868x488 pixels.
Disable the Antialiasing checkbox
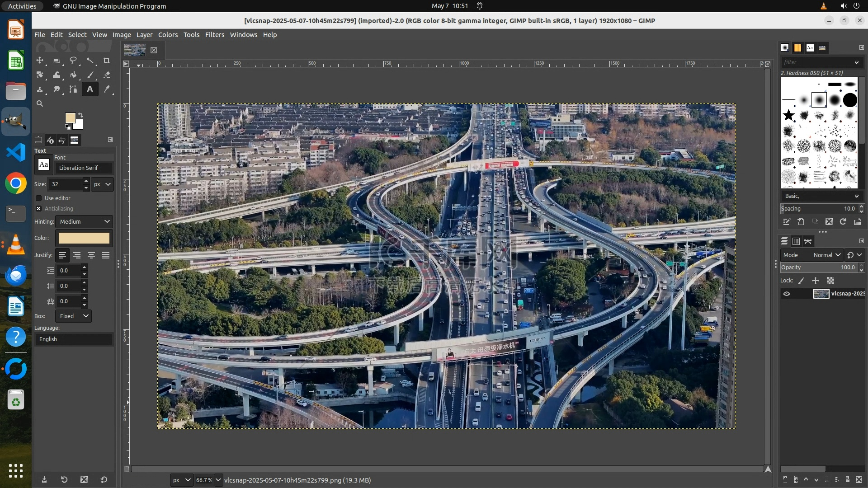click(39, 208)
